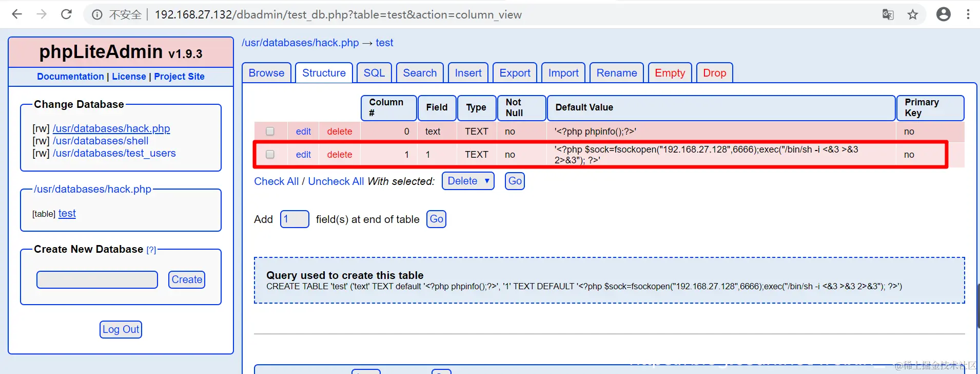Image resolution: width=980 pixels, height=374 pixels.
Task: Switch to the Browse tab
Action: [266, 73]
